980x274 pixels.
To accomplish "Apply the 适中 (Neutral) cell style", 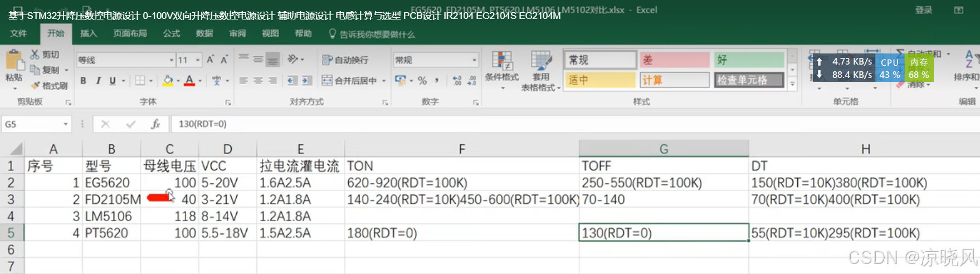I will pyautogui.click(x=600, y=80).
